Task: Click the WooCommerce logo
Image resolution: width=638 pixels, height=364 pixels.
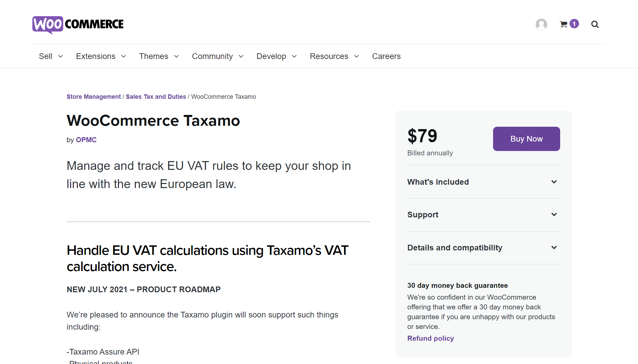Action: pos(78,25)
